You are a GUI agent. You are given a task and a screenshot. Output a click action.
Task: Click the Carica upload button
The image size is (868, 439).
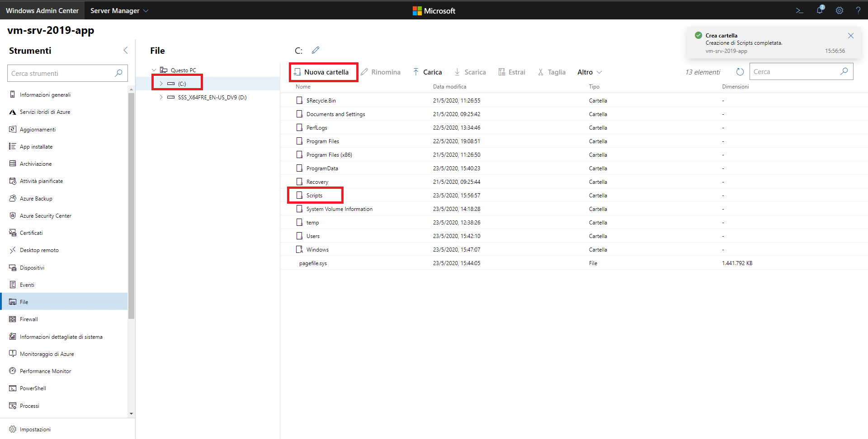point(427,72)
